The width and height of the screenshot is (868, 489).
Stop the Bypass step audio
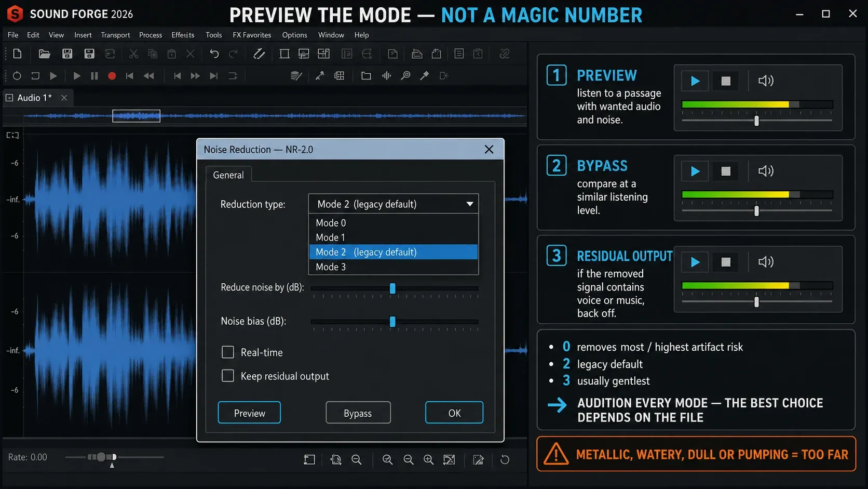point(726,171)
